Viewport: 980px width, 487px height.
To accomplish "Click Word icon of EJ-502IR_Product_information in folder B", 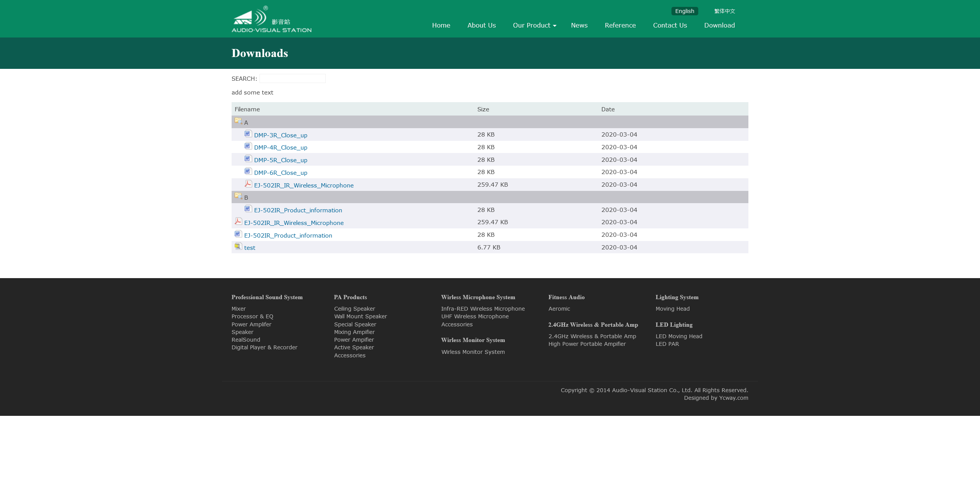I will point(248,208).
